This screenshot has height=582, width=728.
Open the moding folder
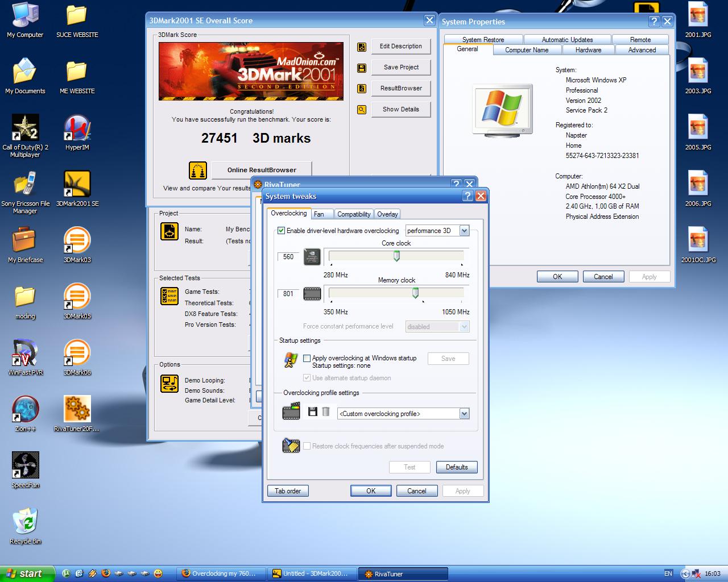pos(25,301)
